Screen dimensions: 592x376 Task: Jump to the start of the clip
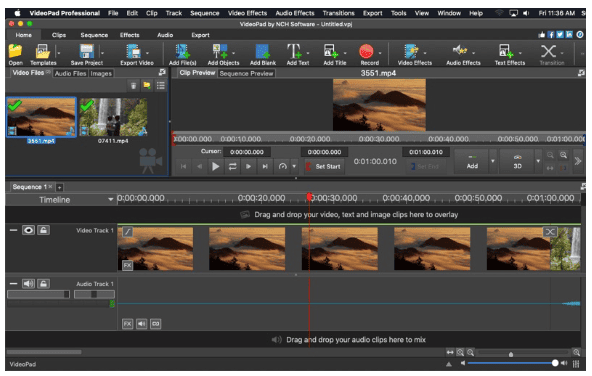coord(183,166)
